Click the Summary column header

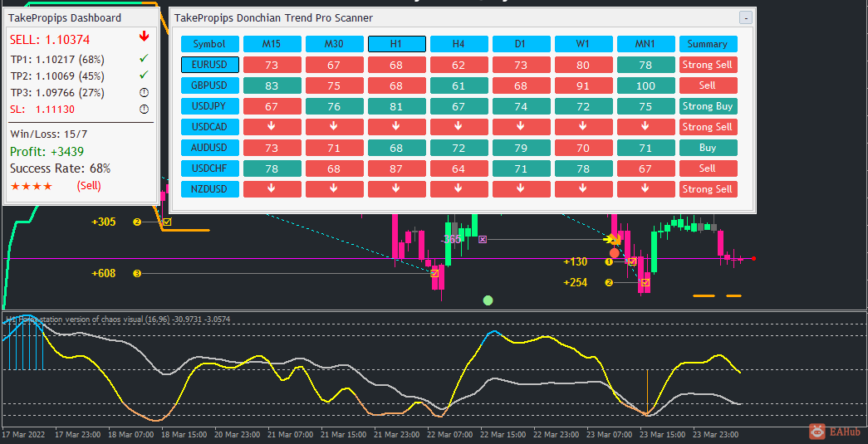[709, 44]
